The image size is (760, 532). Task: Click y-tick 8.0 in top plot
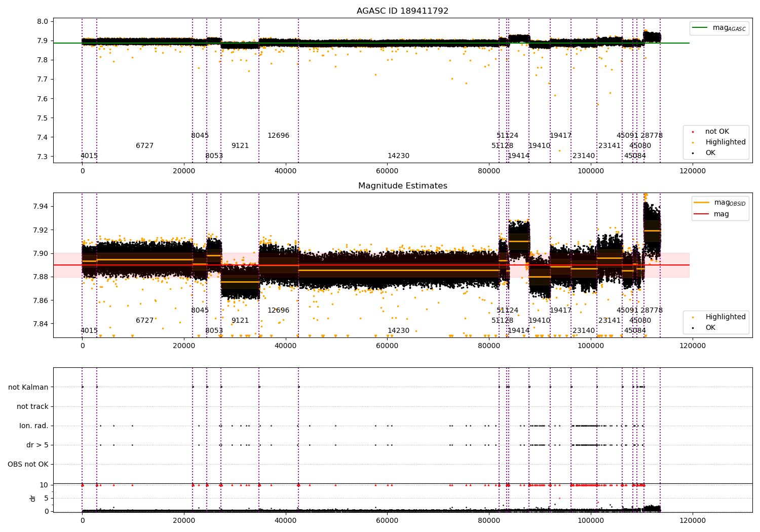tap(43, 22)
